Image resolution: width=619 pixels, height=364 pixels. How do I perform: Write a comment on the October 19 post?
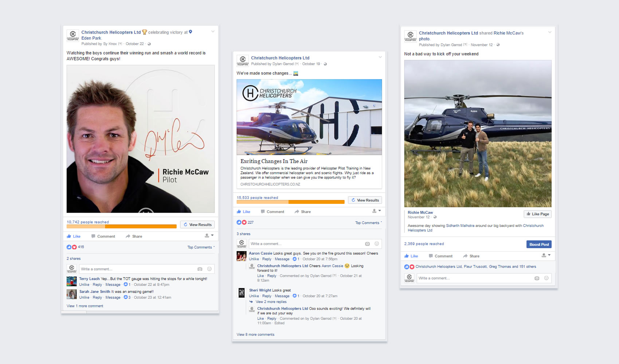[x=315, y=244]
